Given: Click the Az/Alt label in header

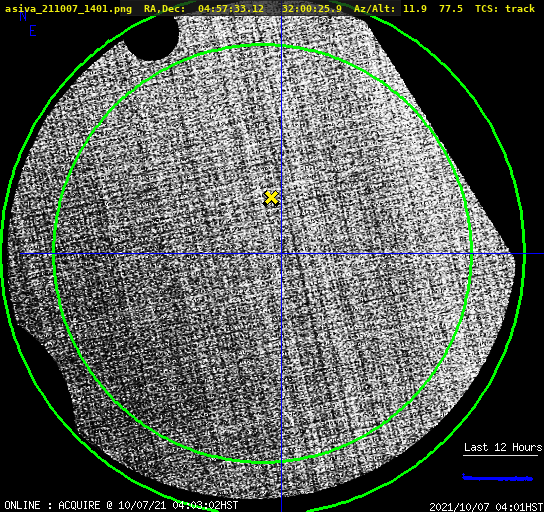Looking at the screenshot, I should pyautogui.click(x=374, y=8).
